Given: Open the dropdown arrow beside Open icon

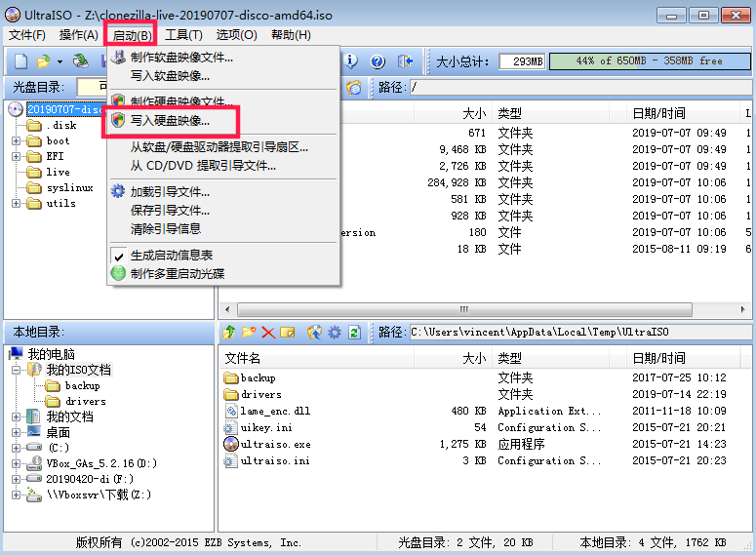Looking at the screenshot, I should tap(60, 61).
